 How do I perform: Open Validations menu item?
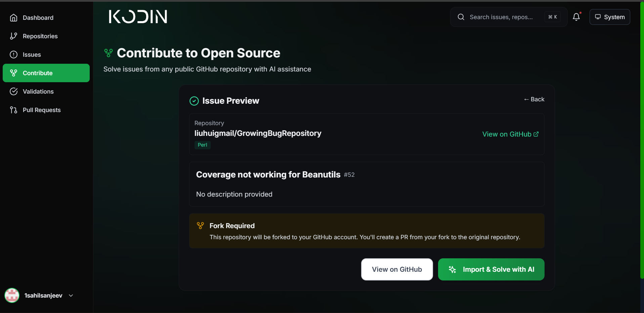pos(46,92)
